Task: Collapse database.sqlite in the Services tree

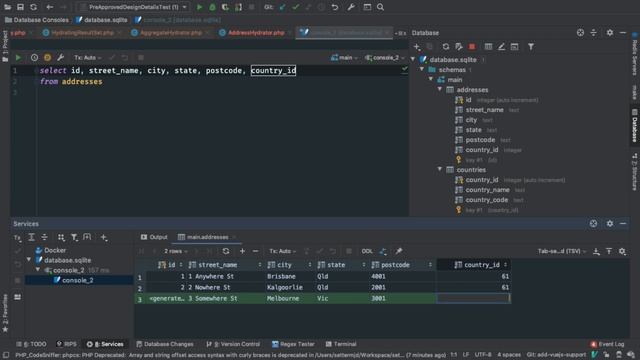Action: pyautogui.click(x=29, y=260)
